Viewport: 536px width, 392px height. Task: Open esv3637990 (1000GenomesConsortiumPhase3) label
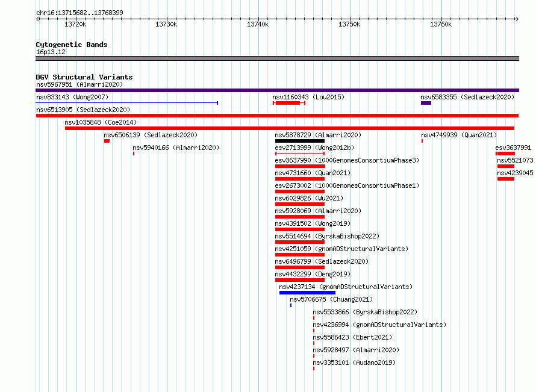(x=347, y=160)
